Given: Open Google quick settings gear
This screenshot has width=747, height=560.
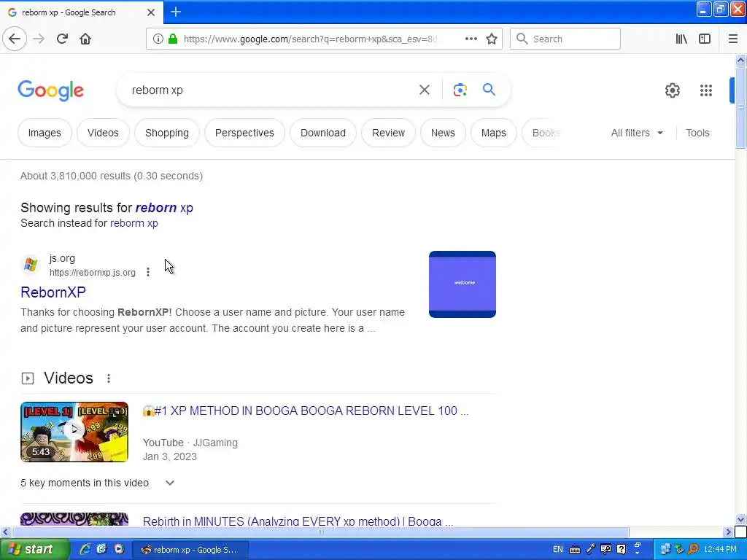Looking at the screenshot, I should tap(672, 90).
